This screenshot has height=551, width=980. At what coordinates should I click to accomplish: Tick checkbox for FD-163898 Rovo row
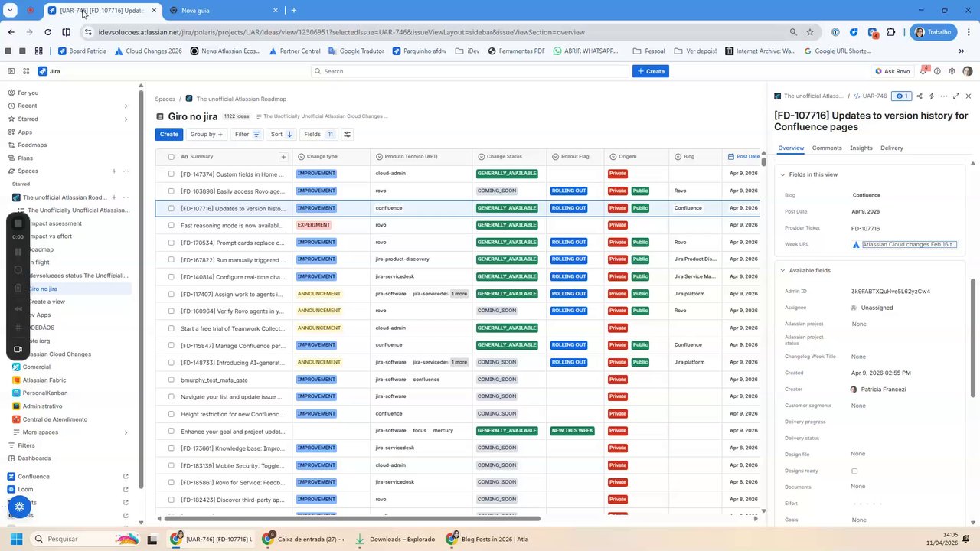(171, 191)
